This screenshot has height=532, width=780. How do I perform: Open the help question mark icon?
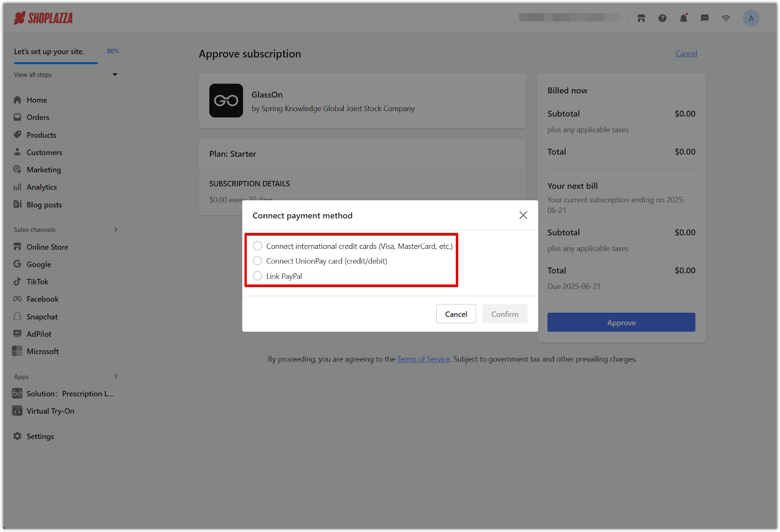tap(662, 19)
